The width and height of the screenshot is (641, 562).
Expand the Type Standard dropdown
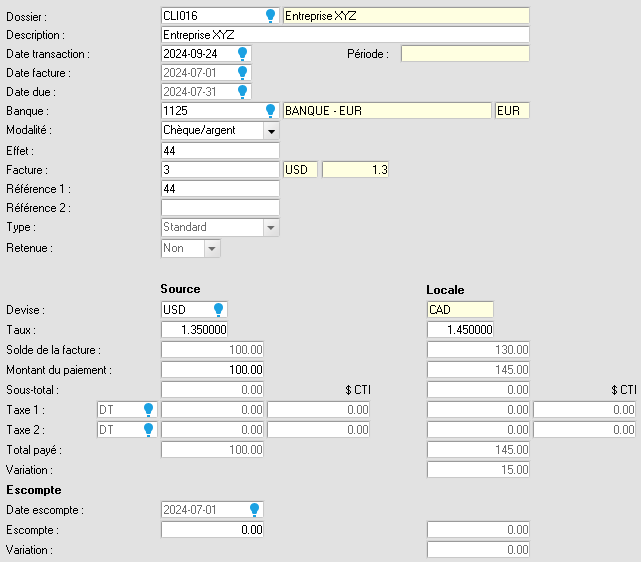coord(271,228)
